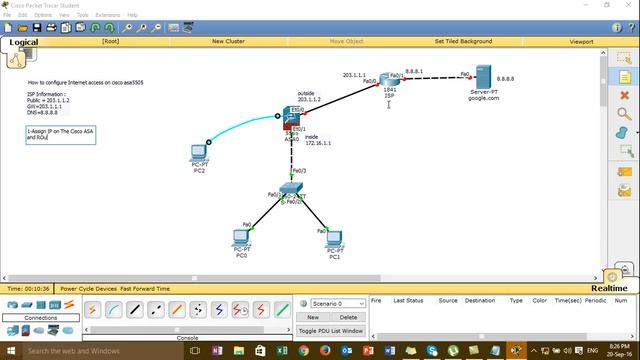This screenshot has width=640, height=360.
Task: Click the Windows Start button
Action: [11, 351]
